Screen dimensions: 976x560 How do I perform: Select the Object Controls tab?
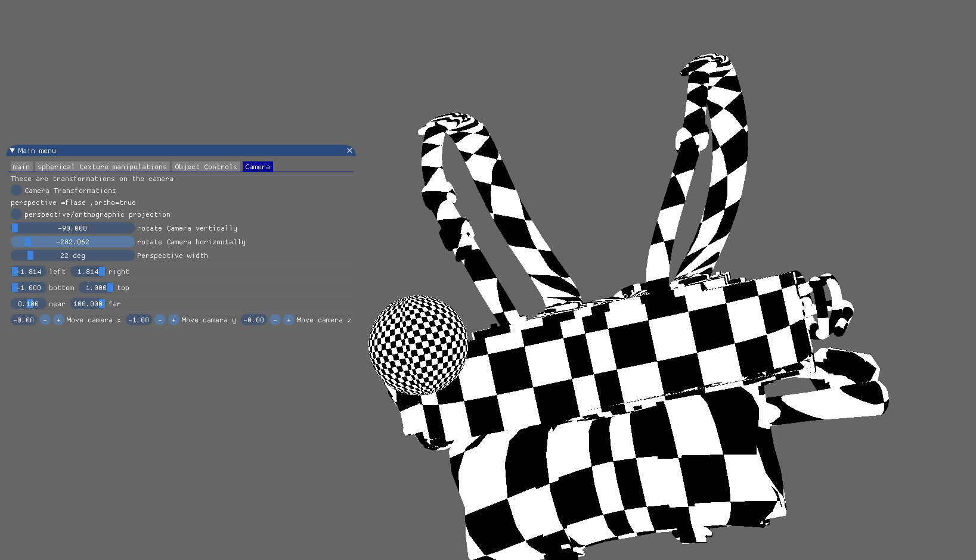pyautogui.click(x=206, y=166)
